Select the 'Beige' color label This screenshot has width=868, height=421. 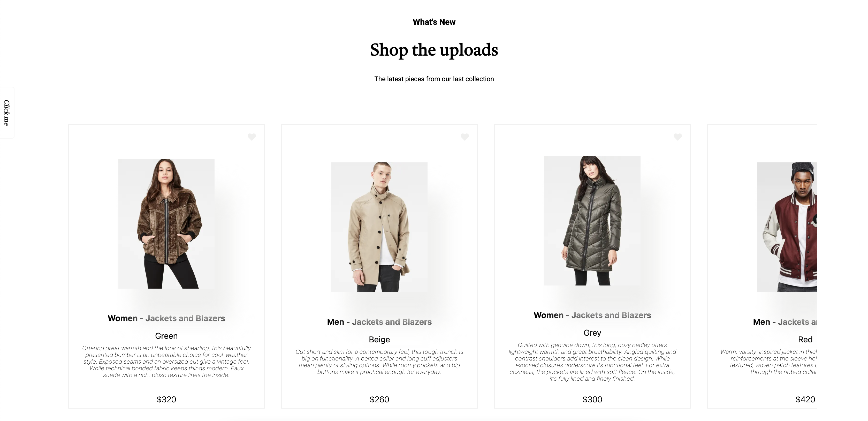(x=379, y=340)
